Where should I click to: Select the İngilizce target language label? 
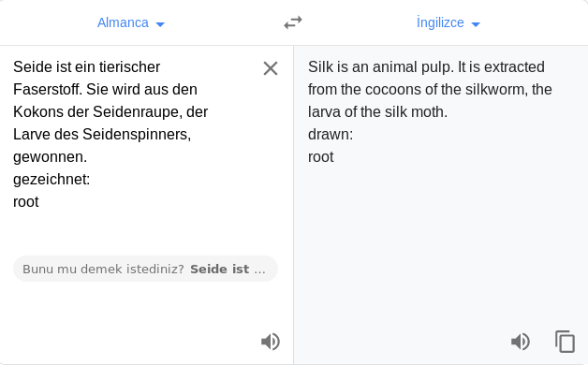click(440, 22)
